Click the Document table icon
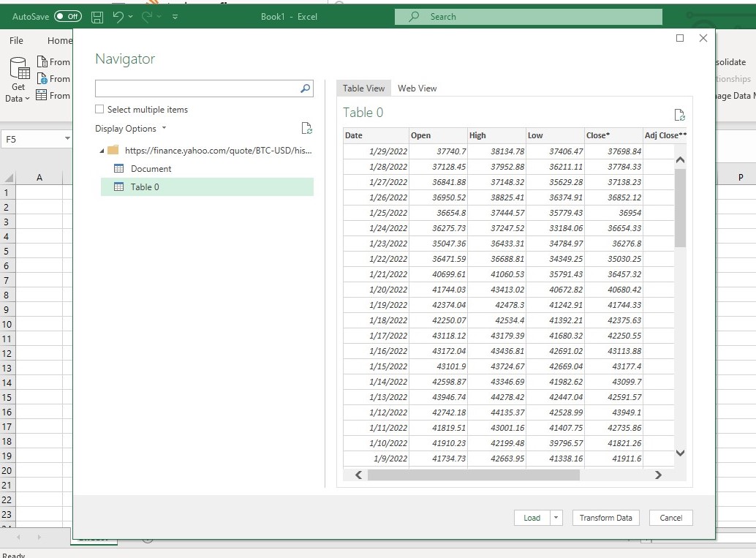The height and width of the screenshot is (558, 756). 118,168
